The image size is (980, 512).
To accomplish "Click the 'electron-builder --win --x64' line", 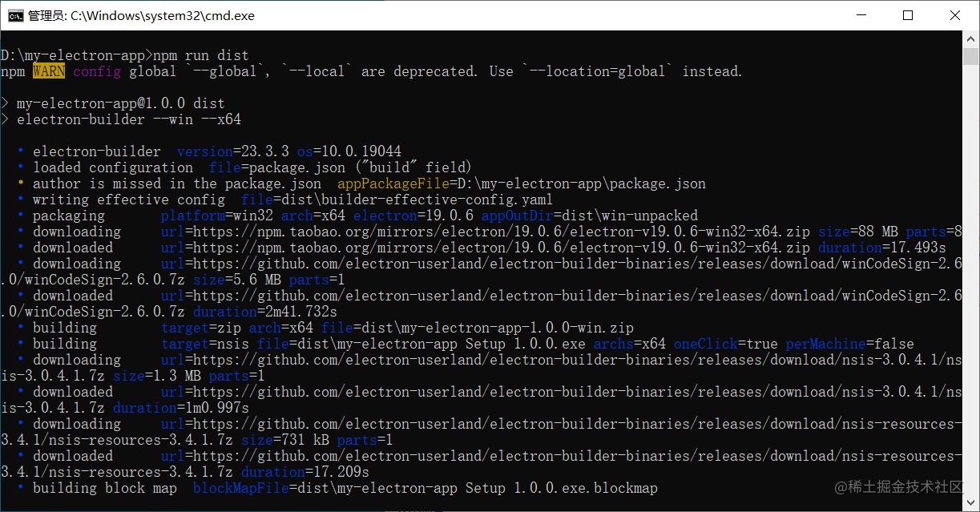I will (128, 119).
